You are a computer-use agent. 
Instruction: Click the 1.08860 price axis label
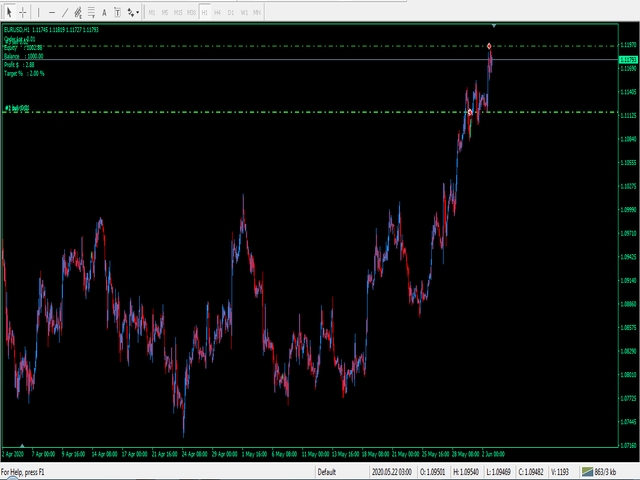pos(629,304)
